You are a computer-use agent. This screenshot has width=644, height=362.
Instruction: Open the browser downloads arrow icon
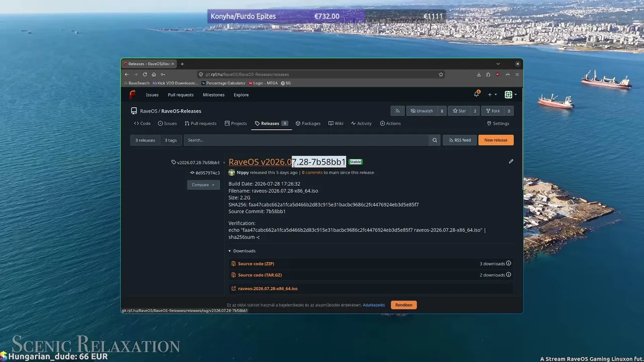tap(478, 74)
